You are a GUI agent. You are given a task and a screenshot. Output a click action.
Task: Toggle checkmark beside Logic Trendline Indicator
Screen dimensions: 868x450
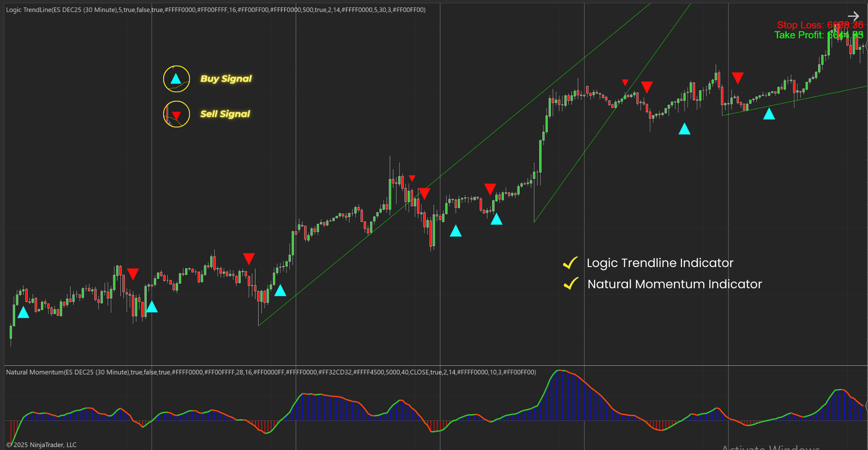[571, 263]
